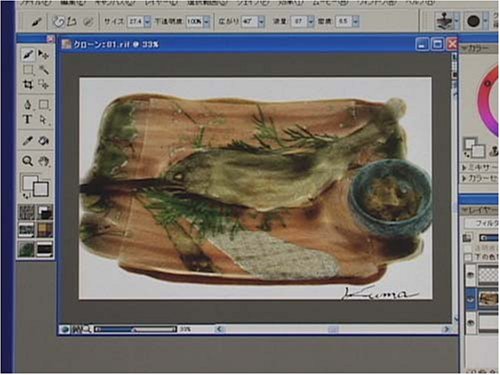Toggle the 下の色 pick-up-underlying-color checkbox
This screenshot has height=375, width=500.
[469, 257]
